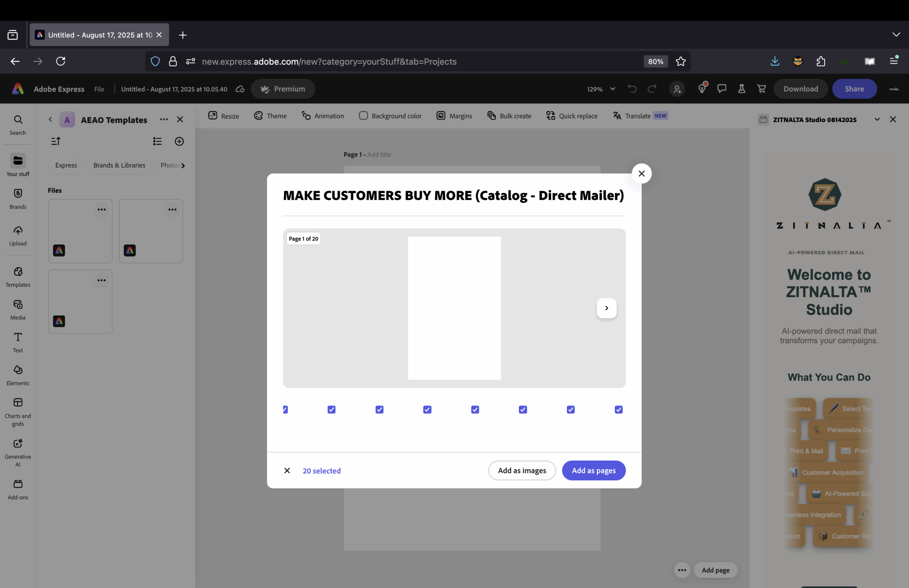The width and height of the screenshot is (909, 588).
Task: Uncheck the second page thumbnail checkbox
Action: [332, 409]
